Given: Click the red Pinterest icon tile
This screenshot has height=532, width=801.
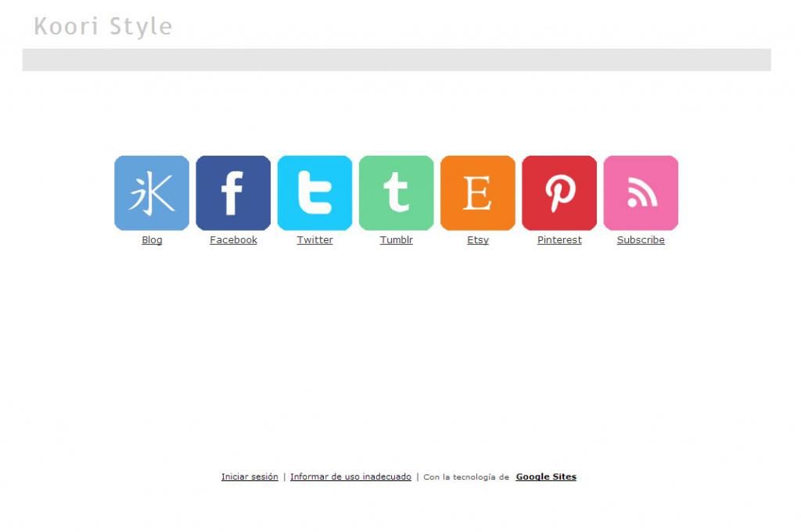Looking at the screenshot, I should pyautogui.click(x=559, y=193).
